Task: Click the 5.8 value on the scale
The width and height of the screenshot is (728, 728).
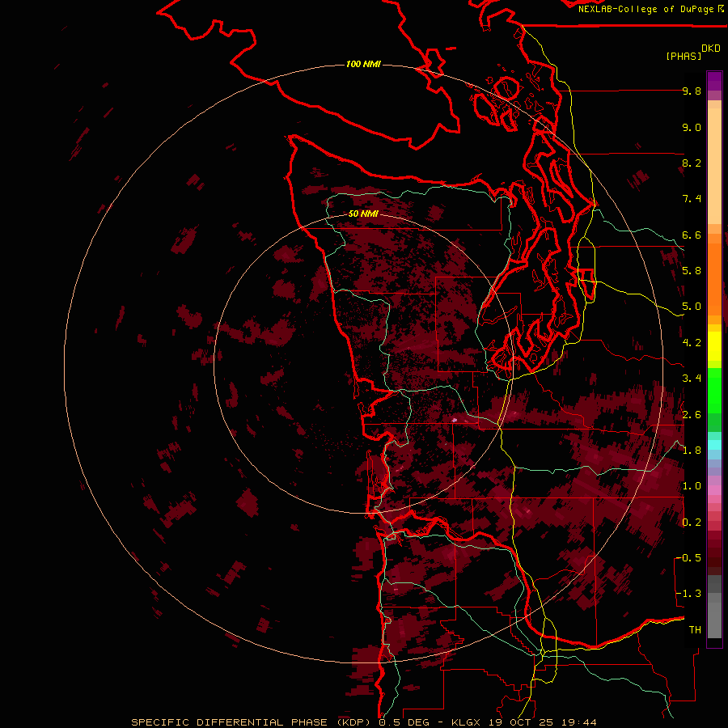Action: [x=692, y=270]
